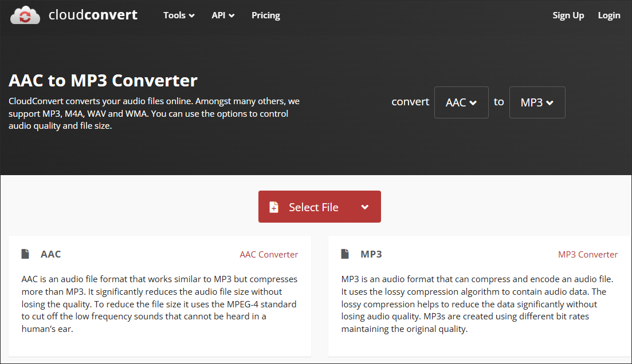This screenshot has width=632, height=364.
Task: Click the MP3 card heading text
Action: (x=371, y=254)
